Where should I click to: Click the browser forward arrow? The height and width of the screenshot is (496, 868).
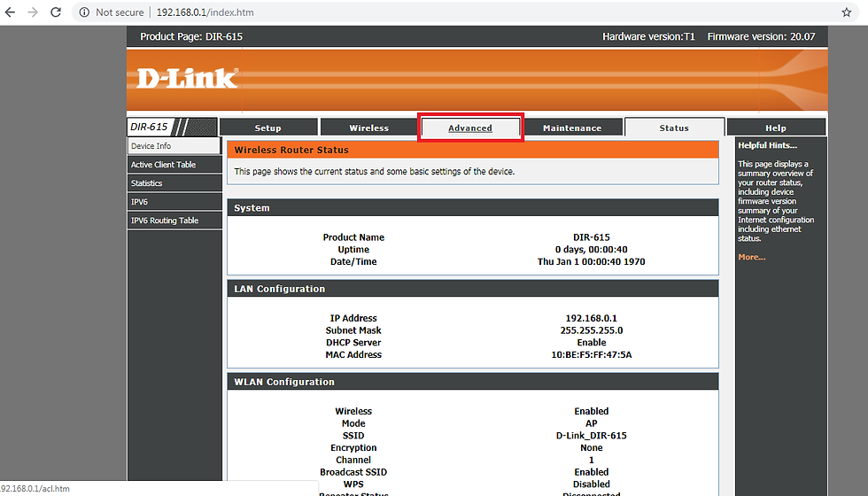pos(33,12)
